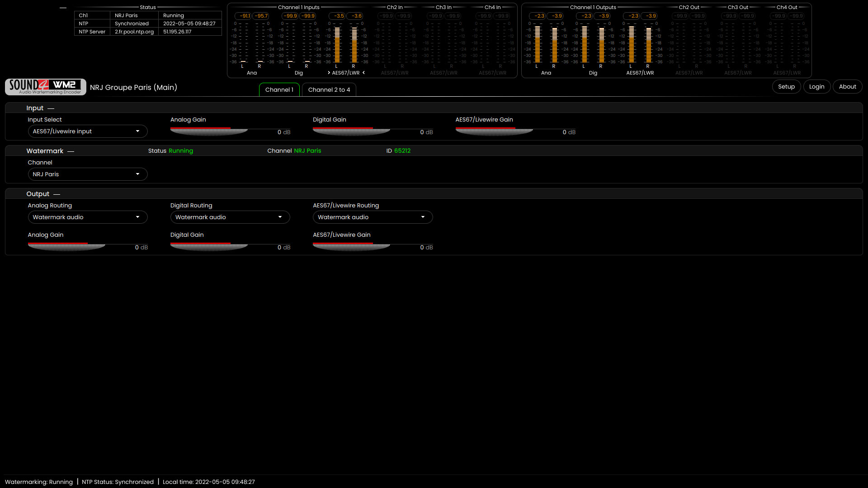Open the AES67/Livewire Routing dropdown
The width and height of the screenshot is (868, 488).
coord(373,217)
